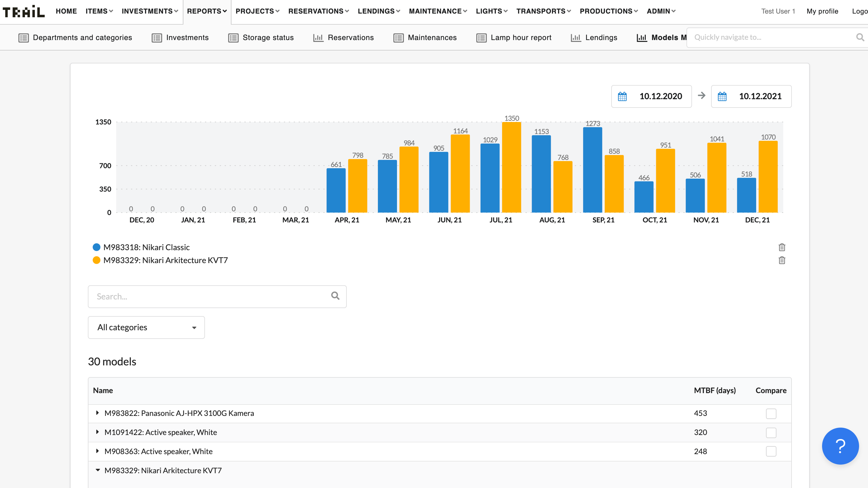Sort by the MTBF (days) column

(x=715, y=390)
